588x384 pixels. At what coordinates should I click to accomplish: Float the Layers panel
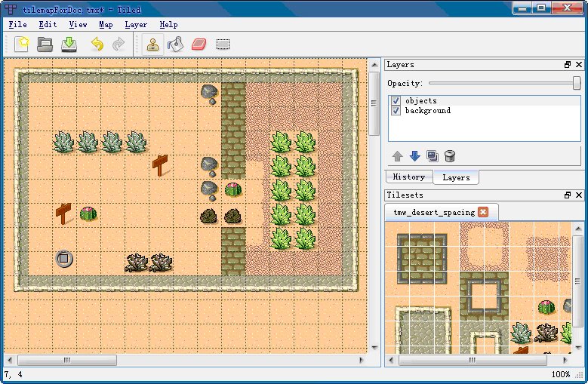pyautogui.click(x=568, y=65)
